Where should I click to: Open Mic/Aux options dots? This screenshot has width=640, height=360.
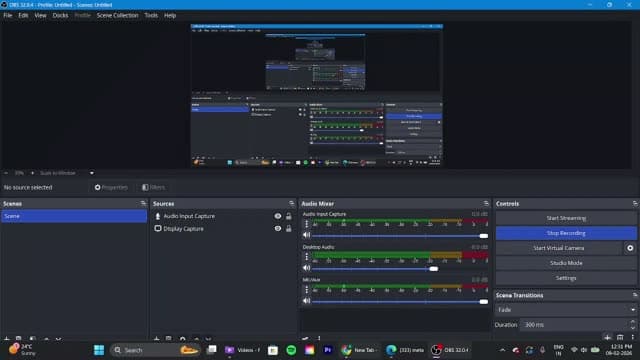307,290
